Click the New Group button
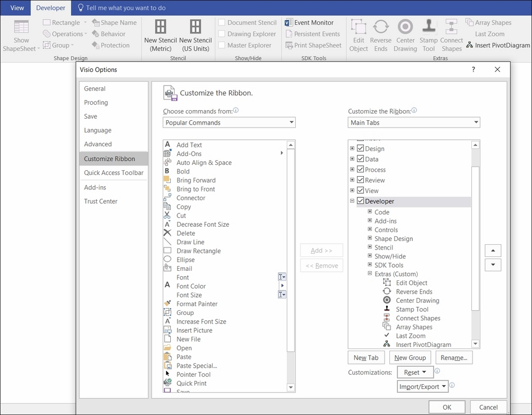532x415 pixels. 410,358
